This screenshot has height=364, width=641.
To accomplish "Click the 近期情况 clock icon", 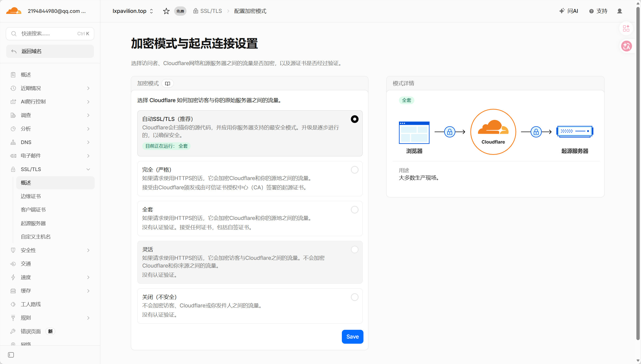I will coord(13,88).
